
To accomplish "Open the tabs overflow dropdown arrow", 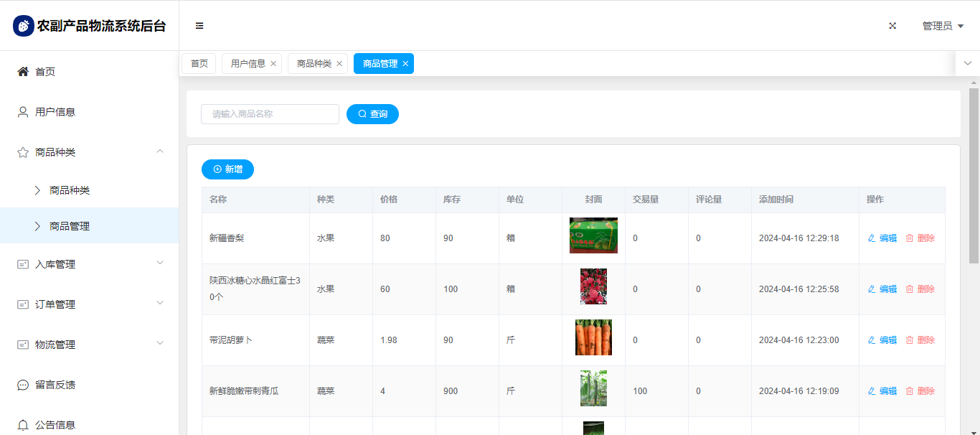I will (967, 63).
